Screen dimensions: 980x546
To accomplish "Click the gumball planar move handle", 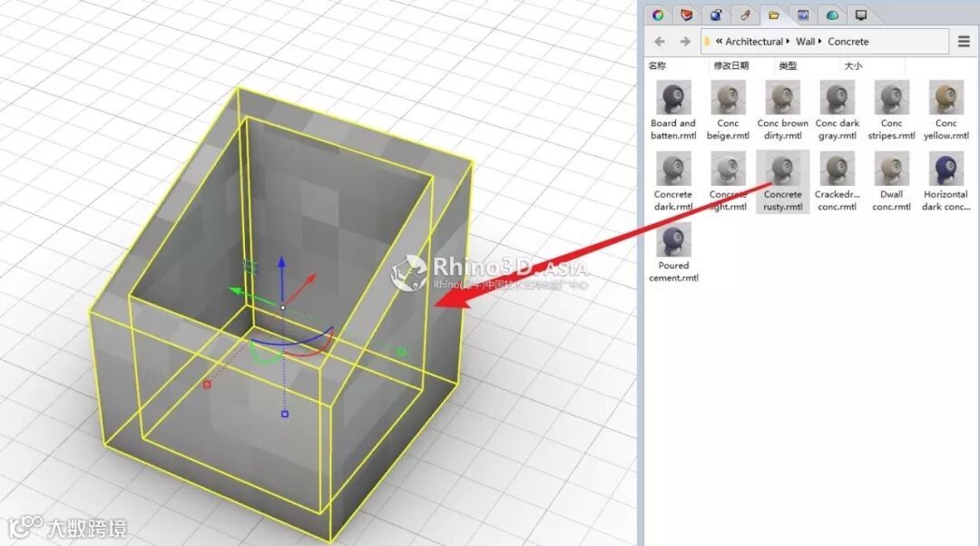I will point(250,266).
